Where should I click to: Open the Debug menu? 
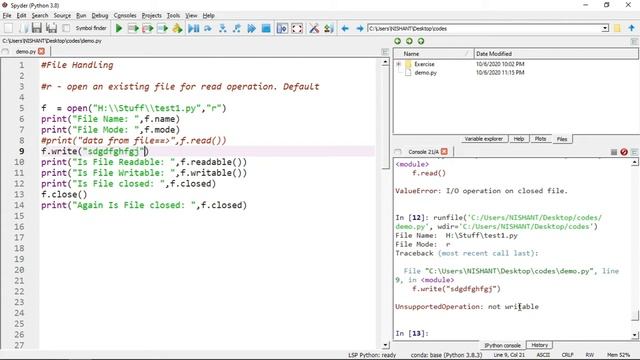click(x=100, y=16)
